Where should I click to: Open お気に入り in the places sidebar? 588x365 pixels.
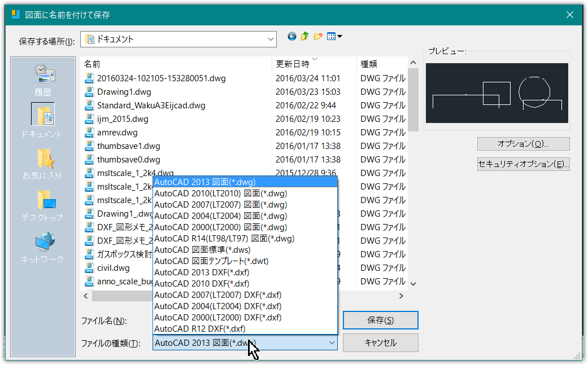click(42, 164)
